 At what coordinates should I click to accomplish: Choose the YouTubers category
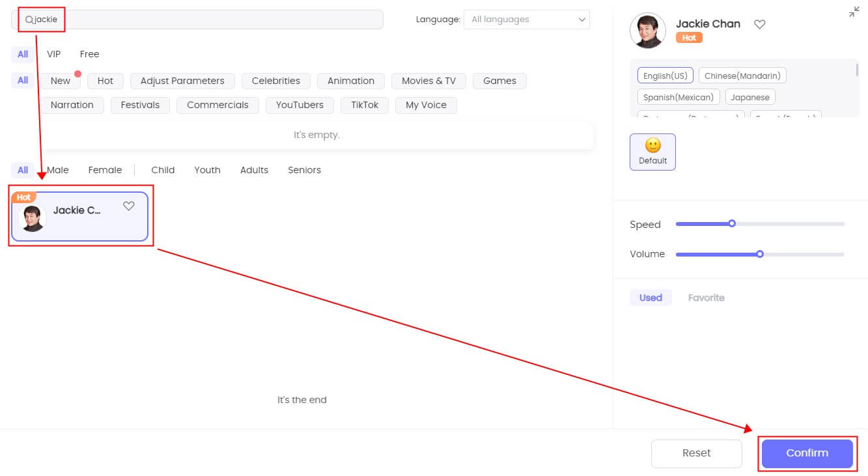pyautogui.click(x=300, y=105)
